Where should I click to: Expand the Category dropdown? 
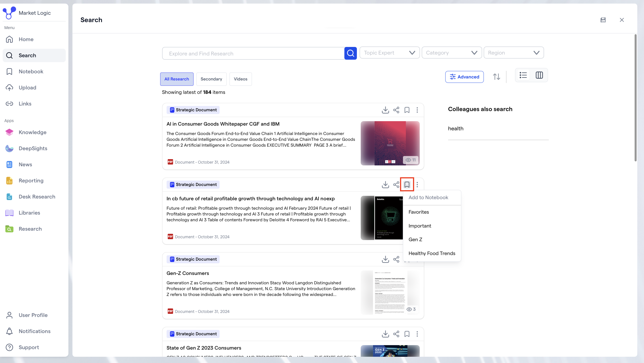(x=451, y=53)
